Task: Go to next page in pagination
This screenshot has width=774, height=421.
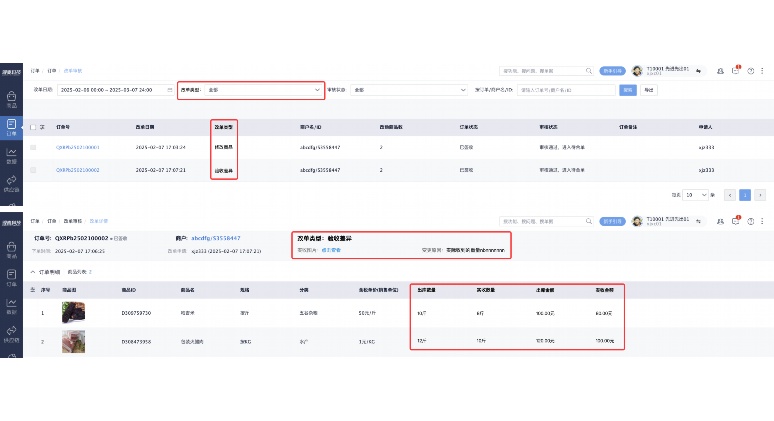Action: [x=760, y=195]
